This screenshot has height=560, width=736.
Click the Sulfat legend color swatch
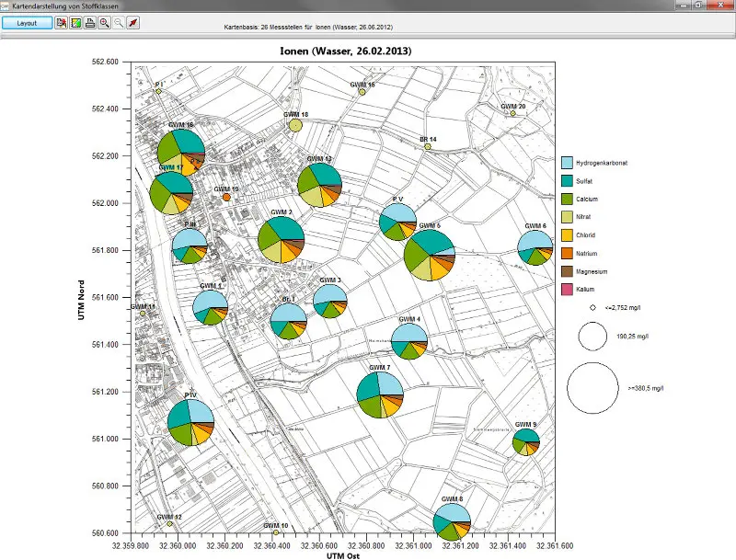coord(567,181)
